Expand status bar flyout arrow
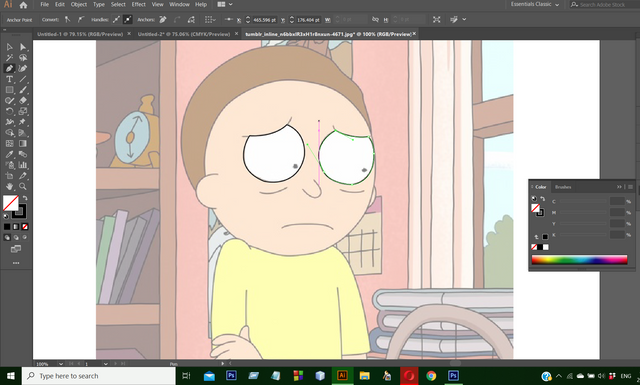The height and width of the screenshot is (385, 640). (x=222, y=363)
